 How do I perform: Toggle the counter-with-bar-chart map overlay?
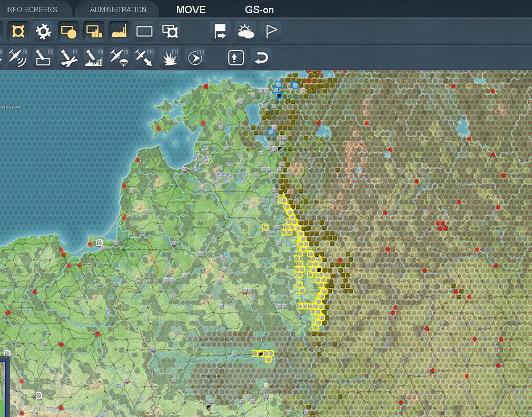94,32
